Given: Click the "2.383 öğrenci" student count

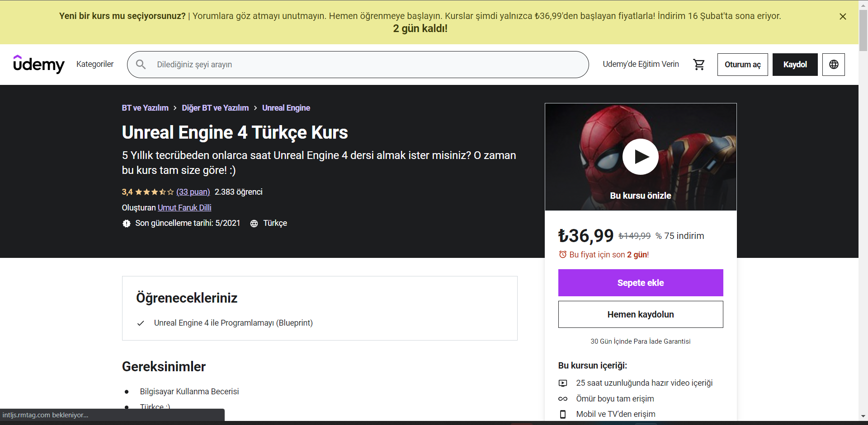Looking at the screenshot, I should (238, 192).
